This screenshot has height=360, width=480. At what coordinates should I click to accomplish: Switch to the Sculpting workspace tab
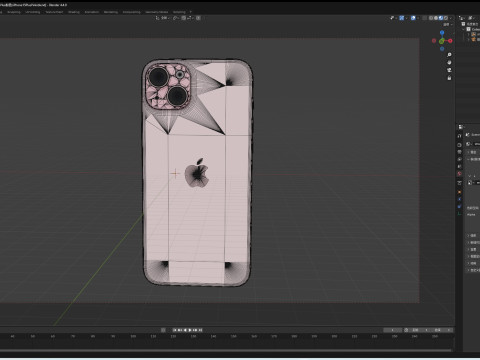(x=14, y=12)
